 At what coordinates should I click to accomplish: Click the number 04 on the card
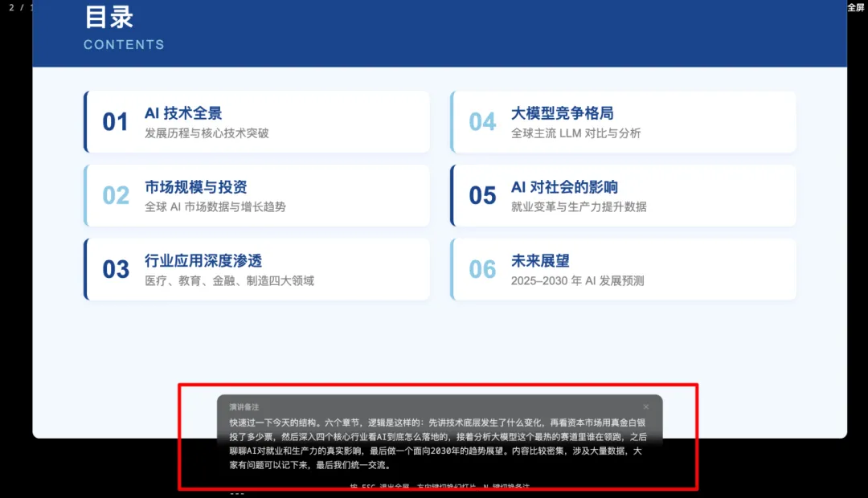tap(482, 122)
